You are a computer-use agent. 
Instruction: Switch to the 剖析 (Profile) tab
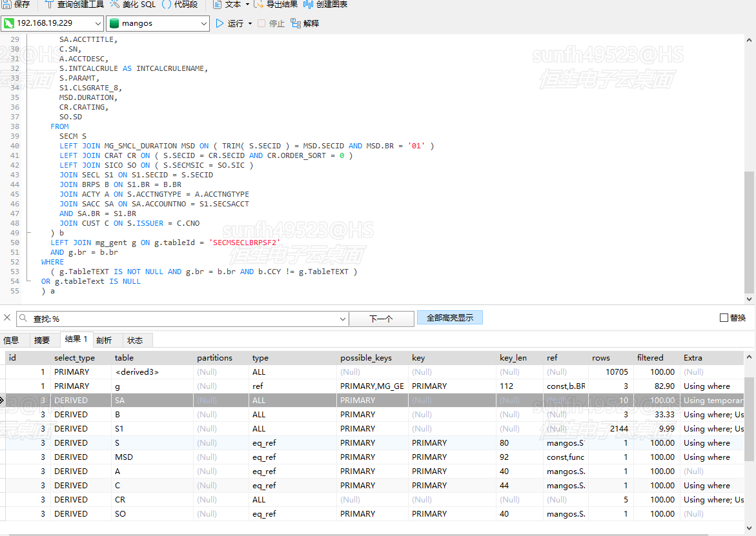coord(104,340)
